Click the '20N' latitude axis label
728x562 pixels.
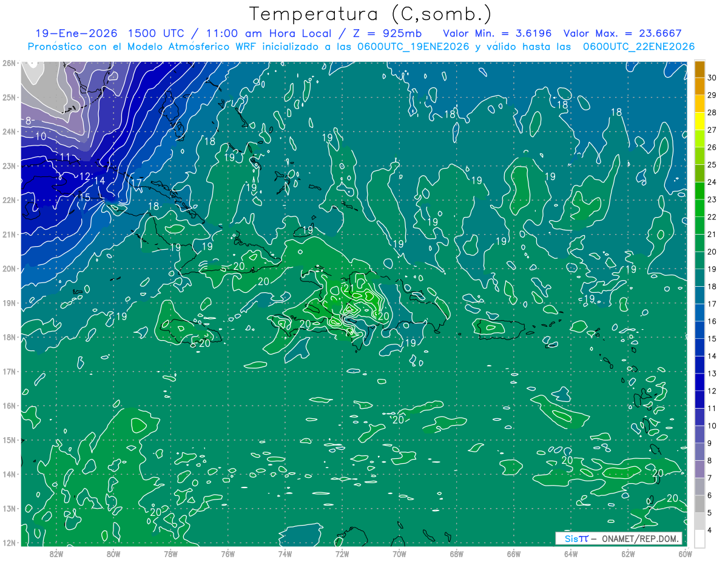tap(8, 269)
